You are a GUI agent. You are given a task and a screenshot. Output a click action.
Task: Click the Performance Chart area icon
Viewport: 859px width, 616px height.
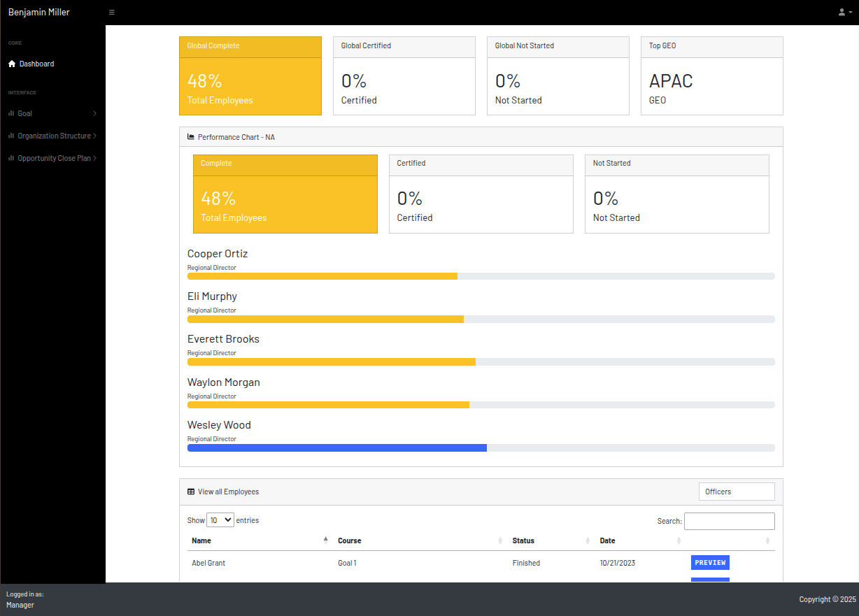tap(191, 137)
